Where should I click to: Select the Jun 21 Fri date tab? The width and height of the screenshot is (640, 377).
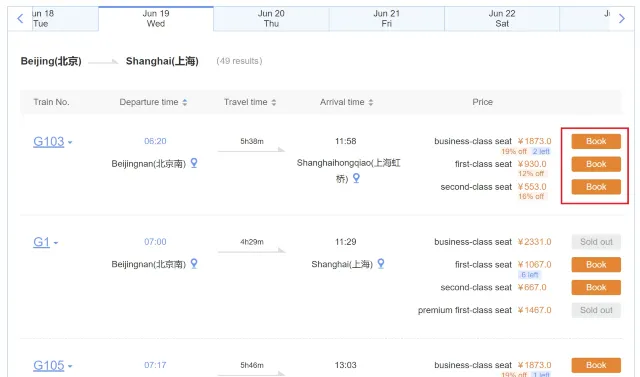click(x=387, y=18)
